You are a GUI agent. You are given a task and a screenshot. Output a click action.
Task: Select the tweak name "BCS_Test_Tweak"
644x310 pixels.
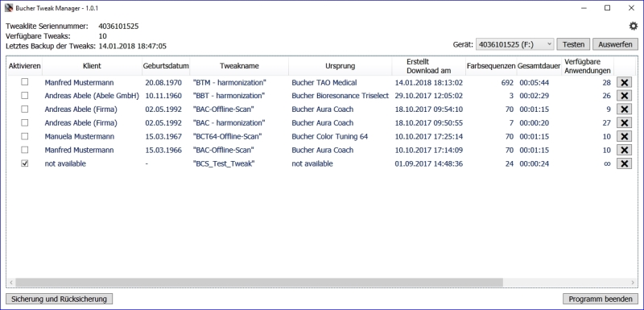pyautogui.click(x=224, y=163)
